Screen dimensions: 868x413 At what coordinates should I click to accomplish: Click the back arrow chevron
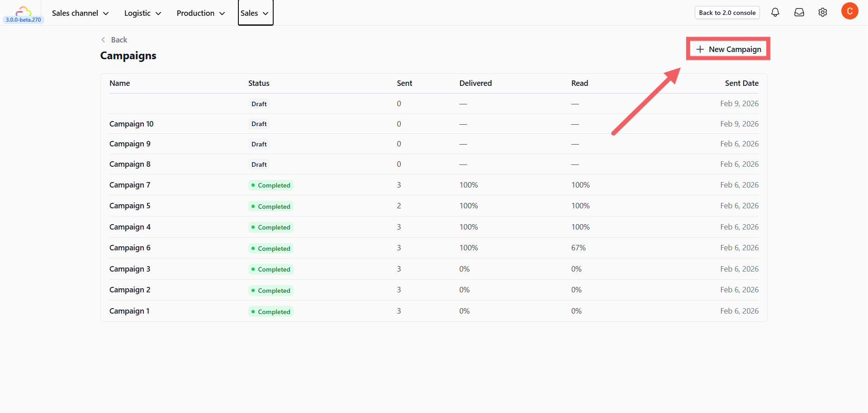pos(103,40)
